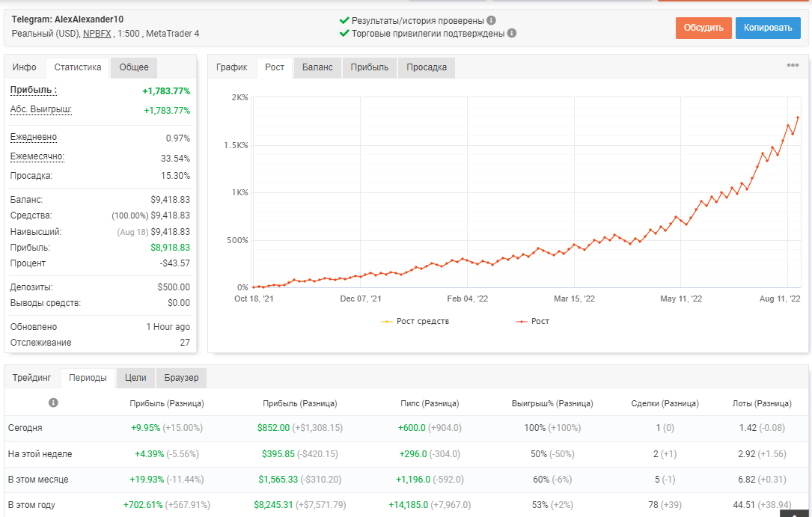Click the info icon in periods table header
This screenshot has width=812, height=517.
coord(53,403)
